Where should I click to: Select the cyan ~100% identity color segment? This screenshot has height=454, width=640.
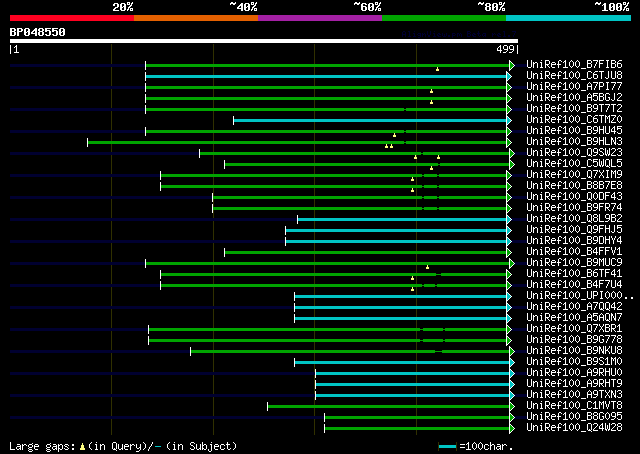[568, 18]
